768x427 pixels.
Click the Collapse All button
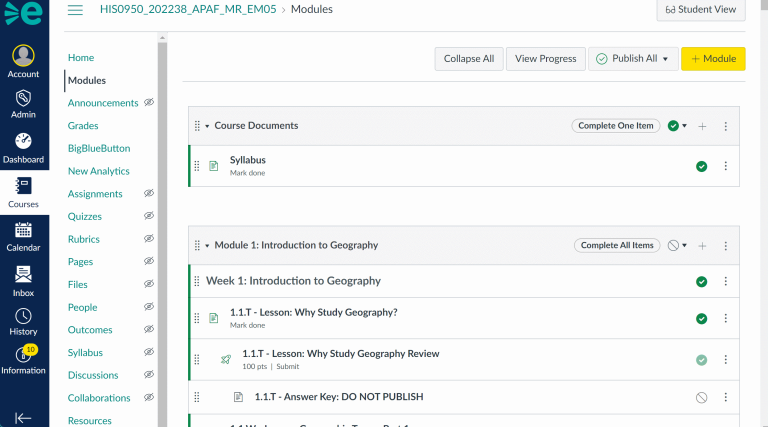[x=468, y=59]
